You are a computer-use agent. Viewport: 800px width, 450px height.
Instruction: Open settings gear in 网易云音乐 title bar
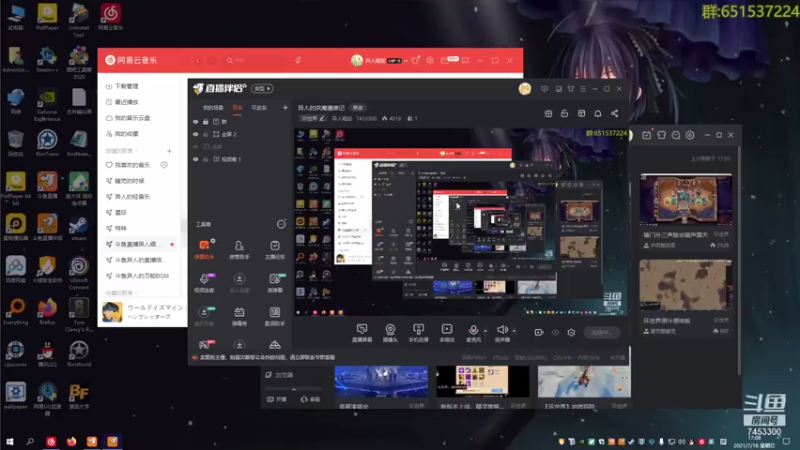tap(430, 60)
